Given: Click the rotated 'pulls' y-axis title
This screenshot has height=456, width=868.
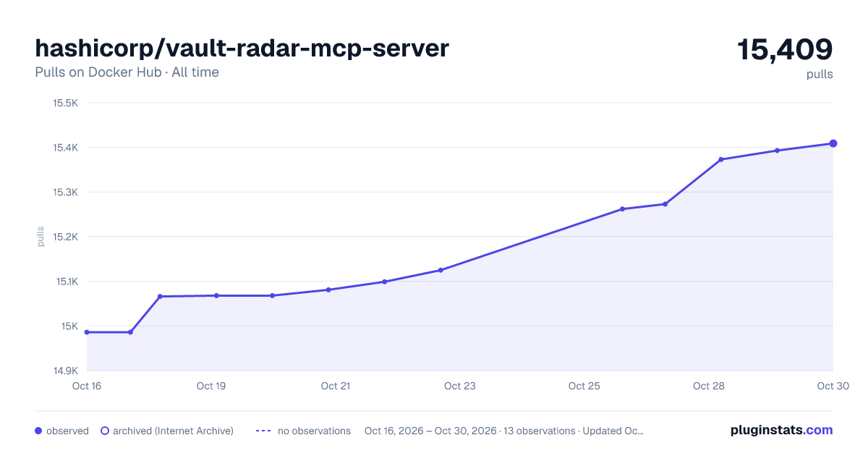Looking at the screenshot, I should coord(41,237).
